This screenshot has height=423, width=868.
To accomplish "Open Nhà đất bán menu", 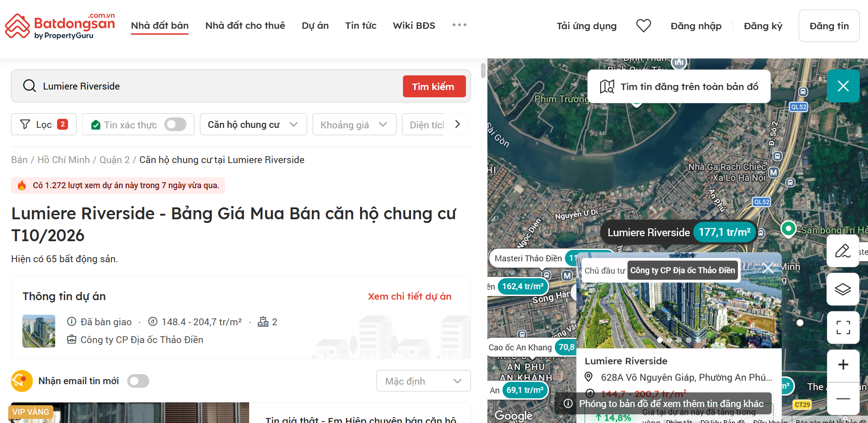I will tap(160, 26).
